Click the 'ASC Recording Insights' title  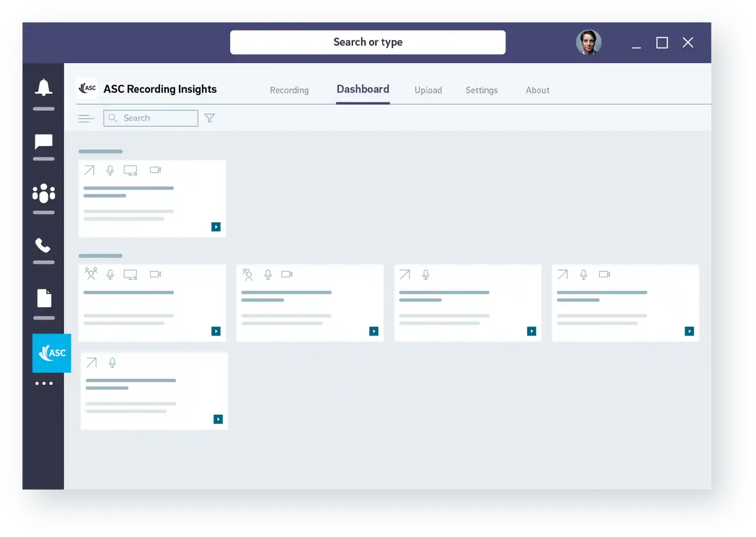click(x=160, y=89)
